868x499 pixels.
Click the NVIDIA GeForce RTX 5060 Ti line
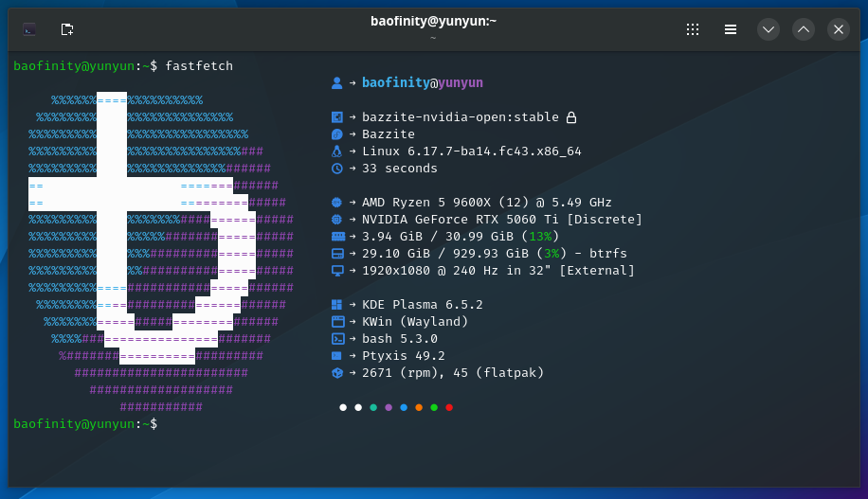502,220
